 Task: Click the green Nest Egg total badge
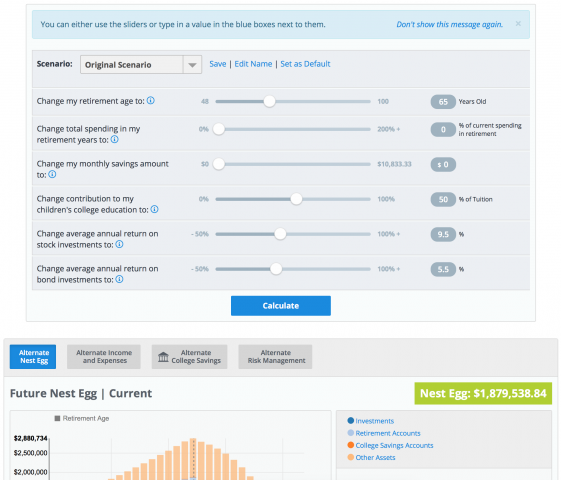coord(483,393)
